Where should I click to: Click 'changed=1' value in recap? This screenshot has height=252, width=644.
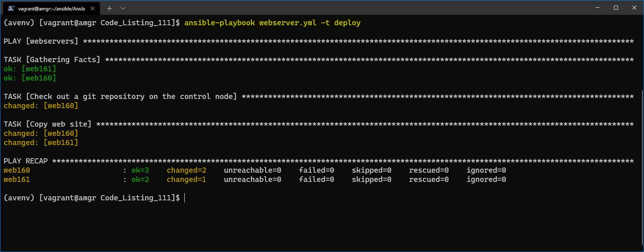coord(186,179)
